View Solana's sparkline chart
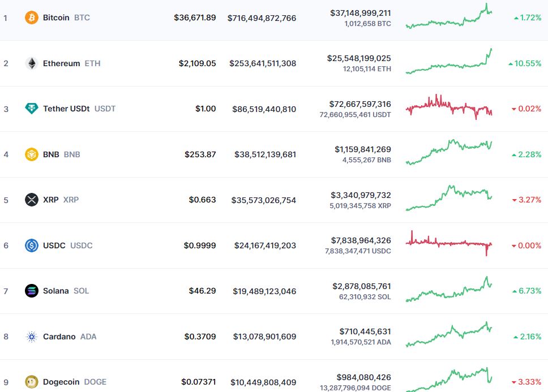The height and width of the screenshot is (392, 548). tap(449, 289)
